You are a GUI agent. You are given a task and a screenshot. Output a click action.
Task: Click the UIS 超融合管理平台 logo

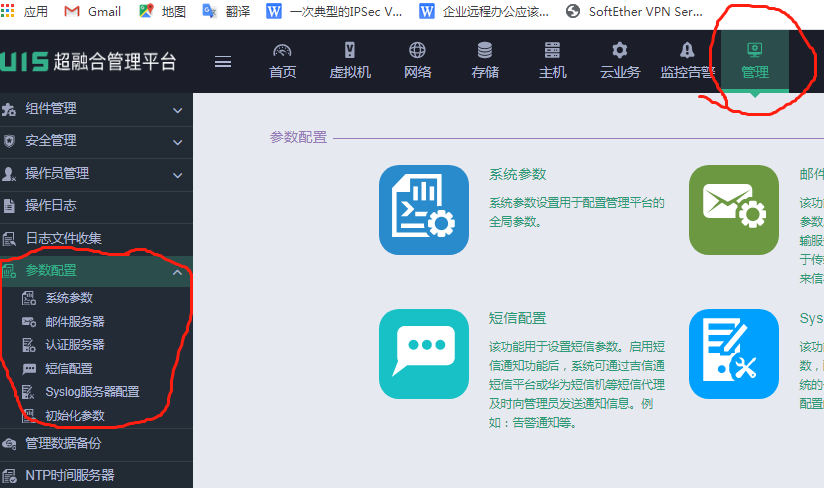click(x=88, y=61)
